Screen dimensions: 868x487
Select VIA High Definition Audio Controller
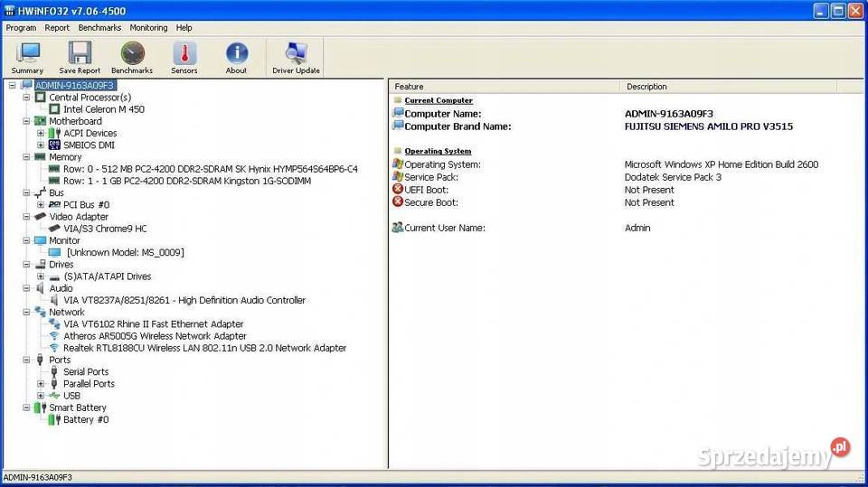click(184, 301)
